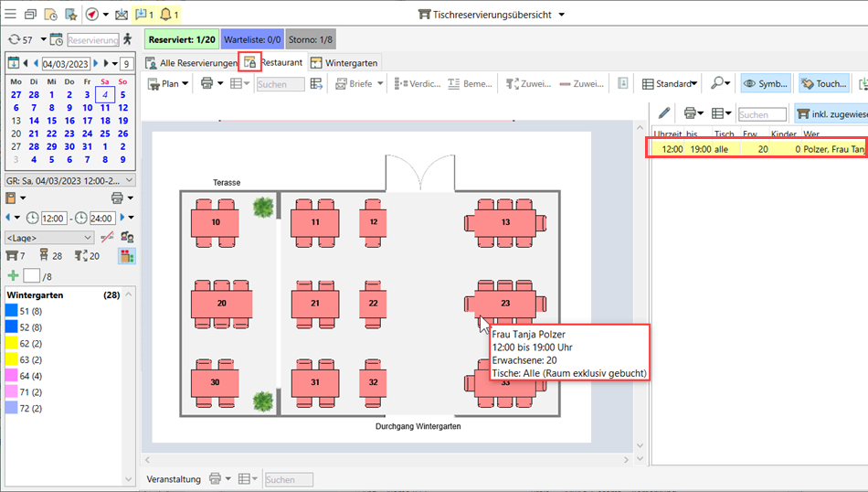Click yellow color swatch for table 62

point(13,342)
